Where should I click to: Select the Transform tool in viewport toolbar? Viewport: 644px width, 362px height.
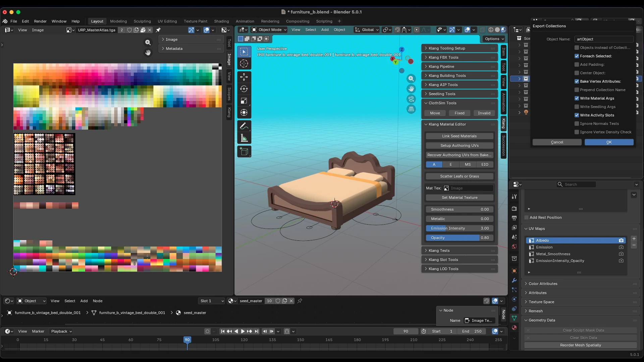[x=244, y=113]
